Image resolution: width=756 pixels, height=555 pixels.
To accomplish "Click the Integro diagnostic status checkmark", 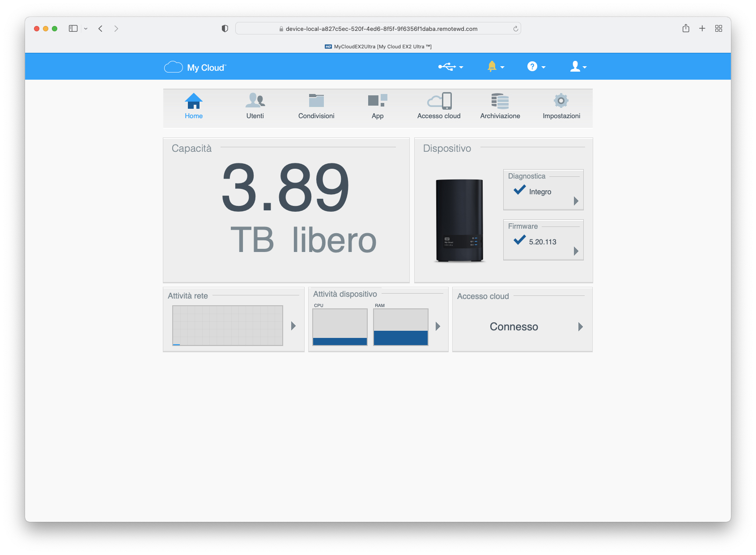I will [520, 190].
